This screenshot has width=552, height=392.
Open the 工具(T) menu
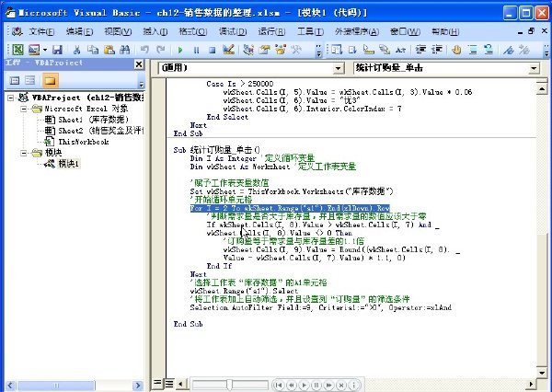point(310,32)
